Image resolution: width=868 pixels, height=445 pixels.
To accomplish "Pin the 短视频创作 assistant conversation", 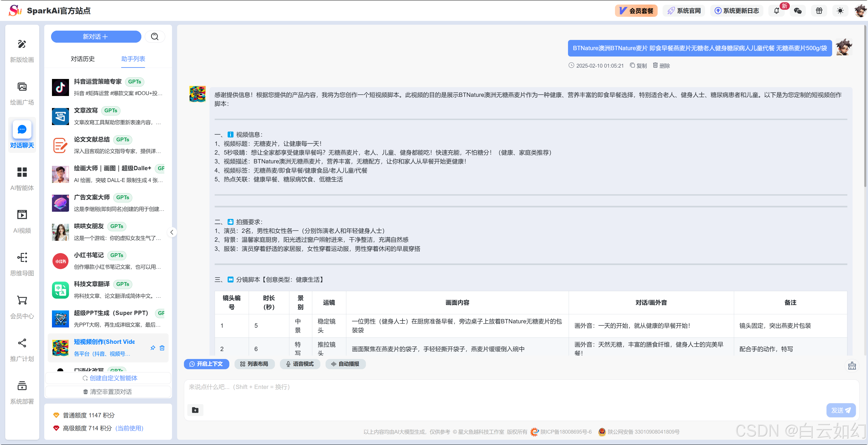I will 153,348.
